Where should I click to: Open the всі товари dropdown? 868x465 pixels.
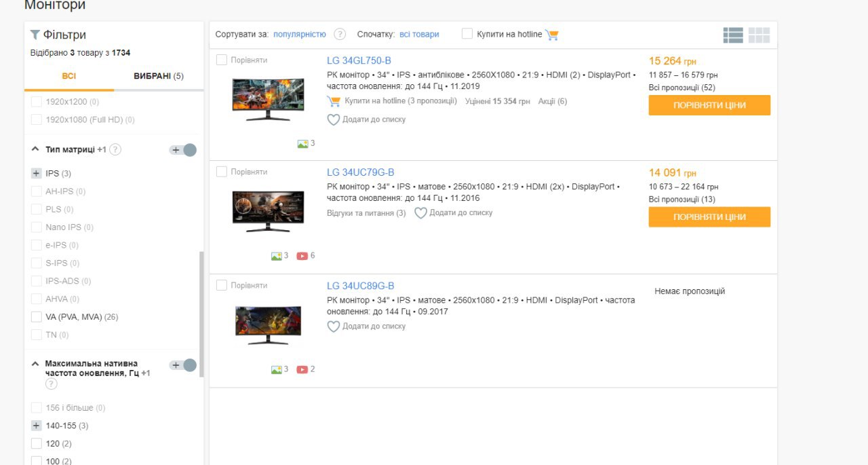(419, 34)
